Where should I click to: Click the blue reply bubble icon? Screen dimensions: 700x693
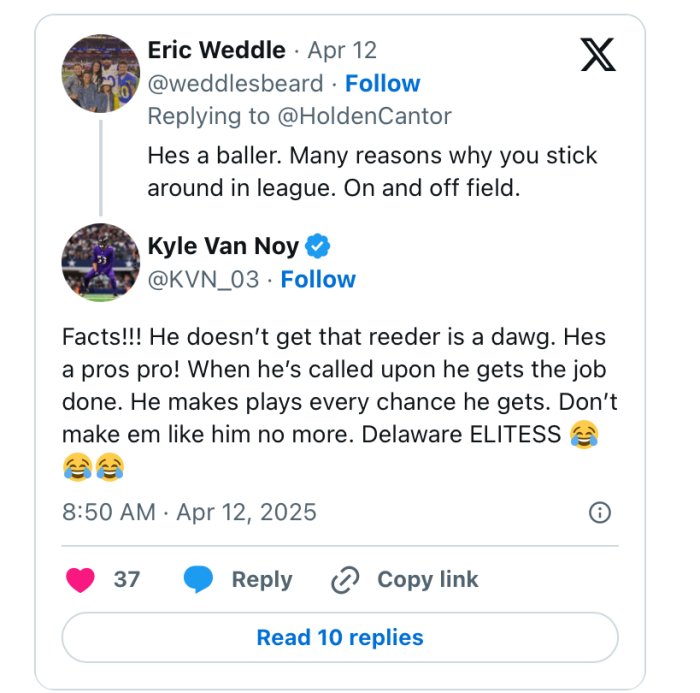tap(199, 579)
